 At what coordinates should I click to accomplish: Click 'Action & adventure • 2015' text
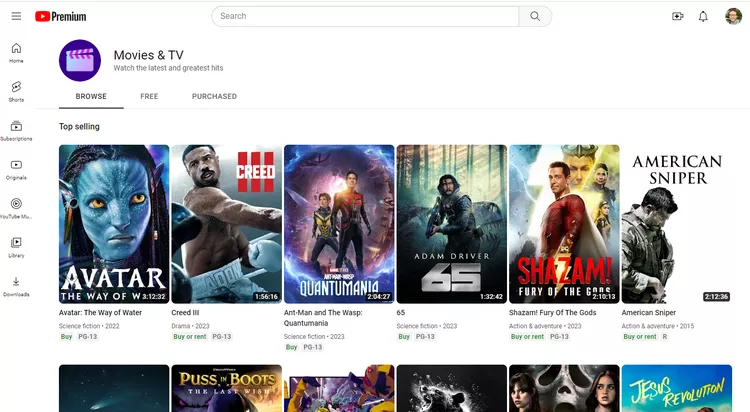pyautogui.click(x=658, y=326)
